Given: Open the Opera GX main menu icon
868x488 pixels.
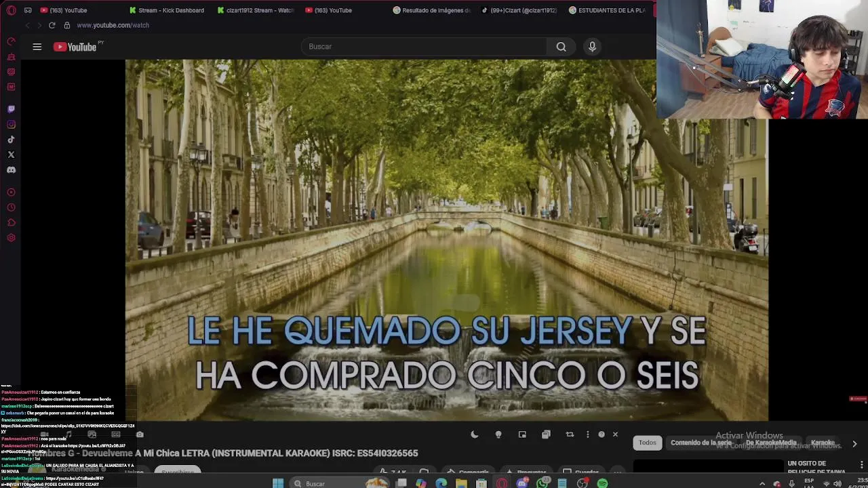Looking at the screenshot, I should [9, 10].
